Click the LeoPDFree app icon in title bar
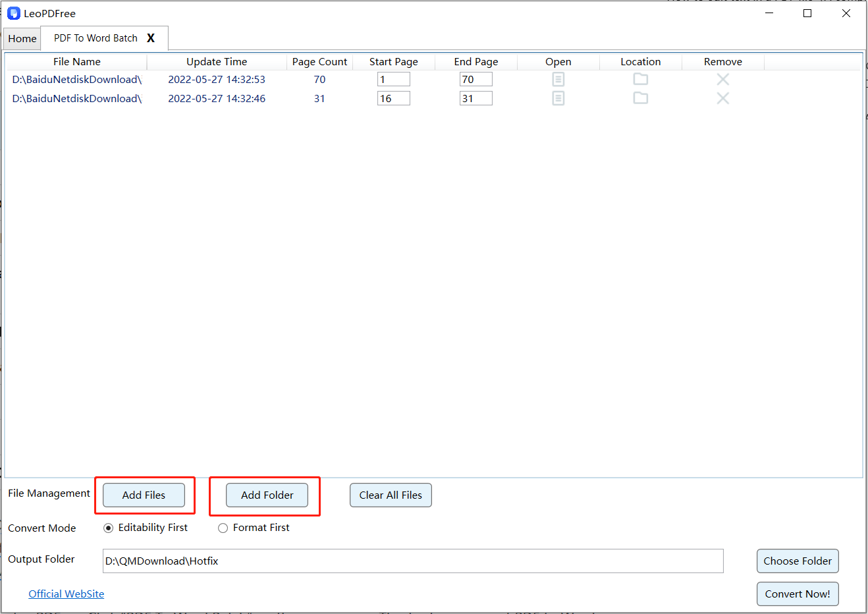 coord(14,13)
